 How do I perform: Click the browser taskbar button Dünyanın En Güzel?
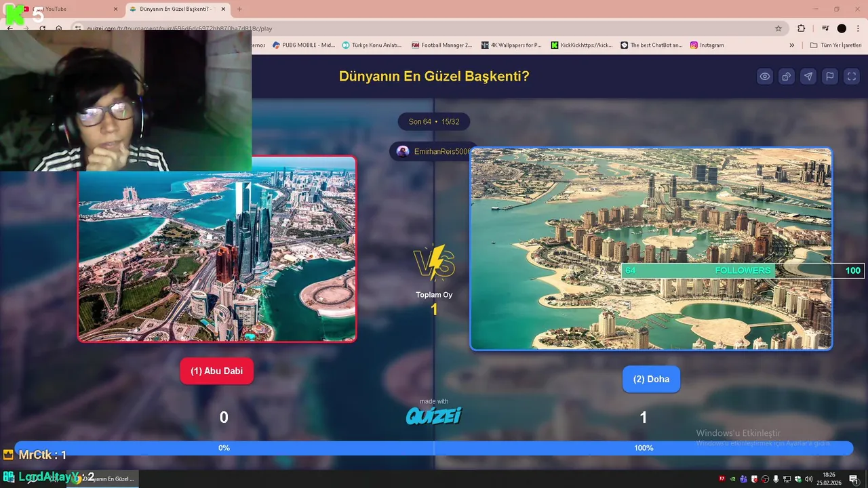click(x=103, y=479)
